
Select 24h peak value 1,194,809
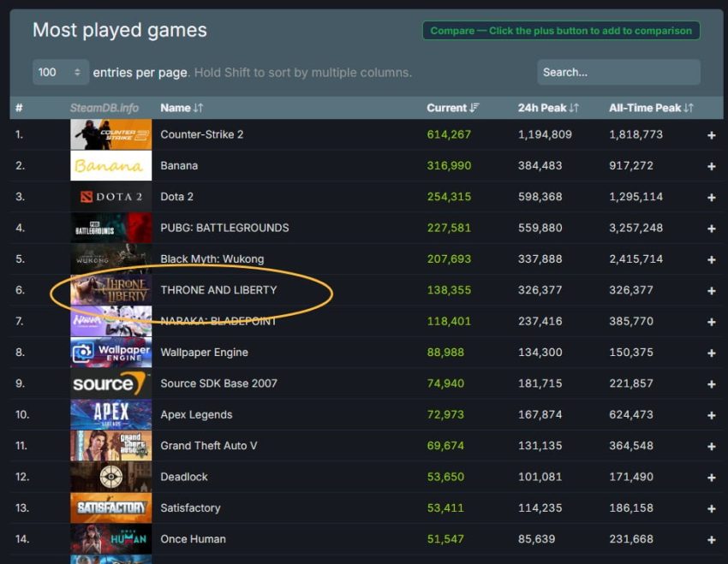tap(545, 134)
